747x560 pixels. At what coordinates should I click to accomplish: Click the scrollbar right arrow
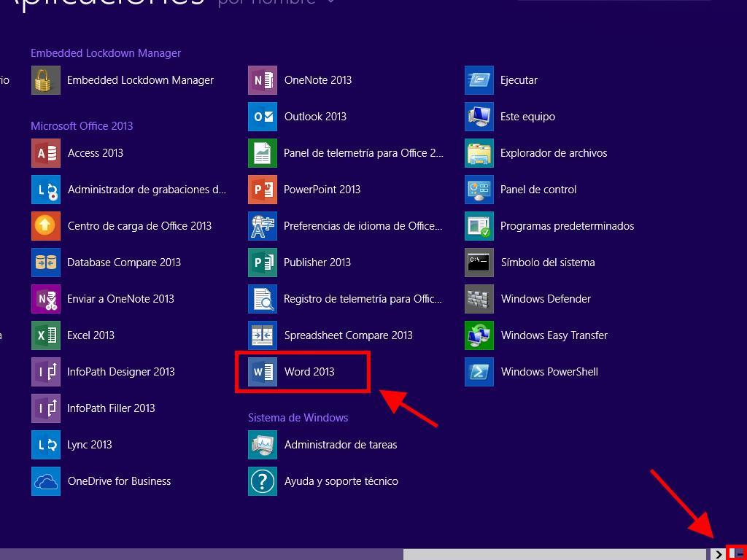click(719, 554)
